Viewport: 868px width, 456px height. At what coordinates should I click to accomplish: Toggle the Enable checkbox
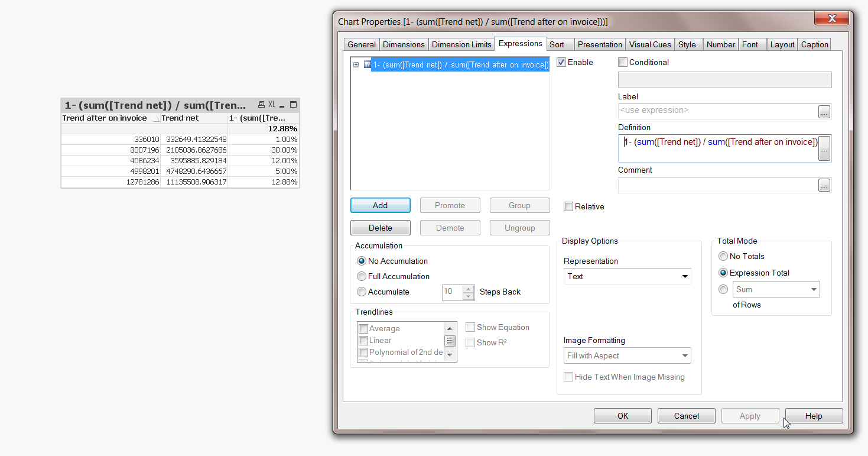(x=561, y=62)
